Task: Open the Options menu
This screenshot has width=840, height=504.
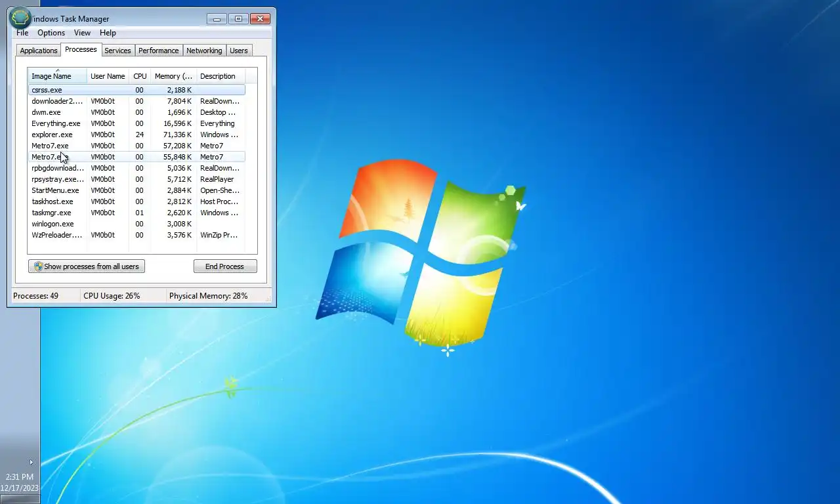Action: 51,33
